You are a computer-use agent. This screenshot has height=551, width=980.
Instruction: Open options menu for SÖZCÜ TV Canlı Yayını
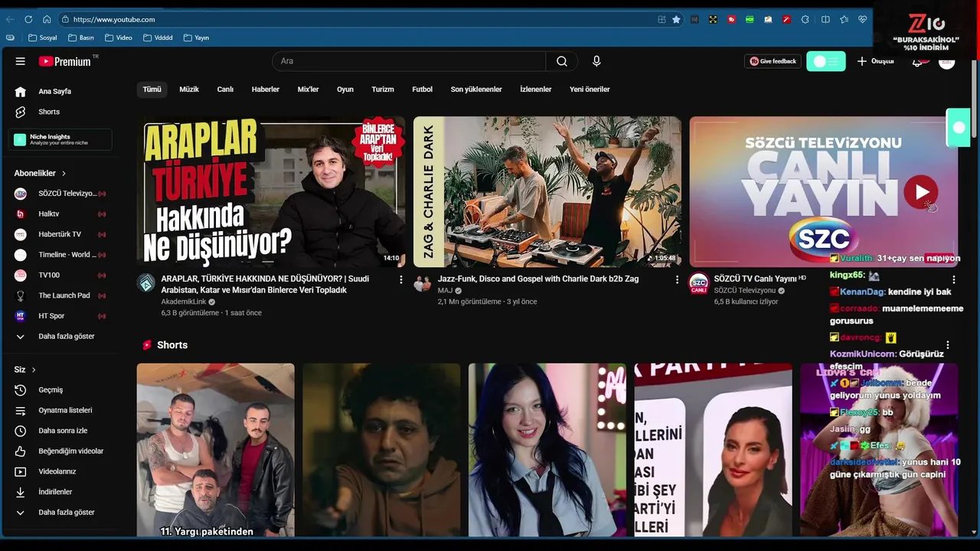(953, 280)
